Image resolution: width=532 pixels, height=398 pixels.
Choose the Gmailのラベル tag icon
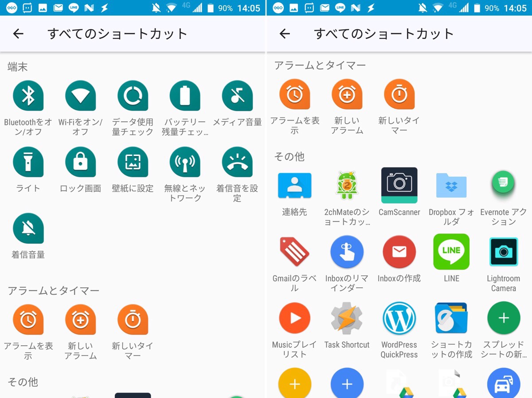pos(295,252)
